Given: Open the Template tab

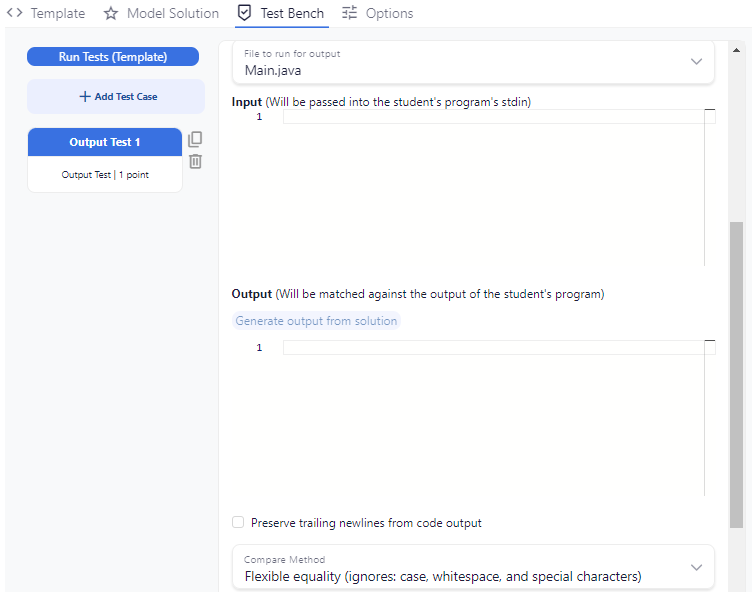Looking at the screenshot, I should (46, 13).
